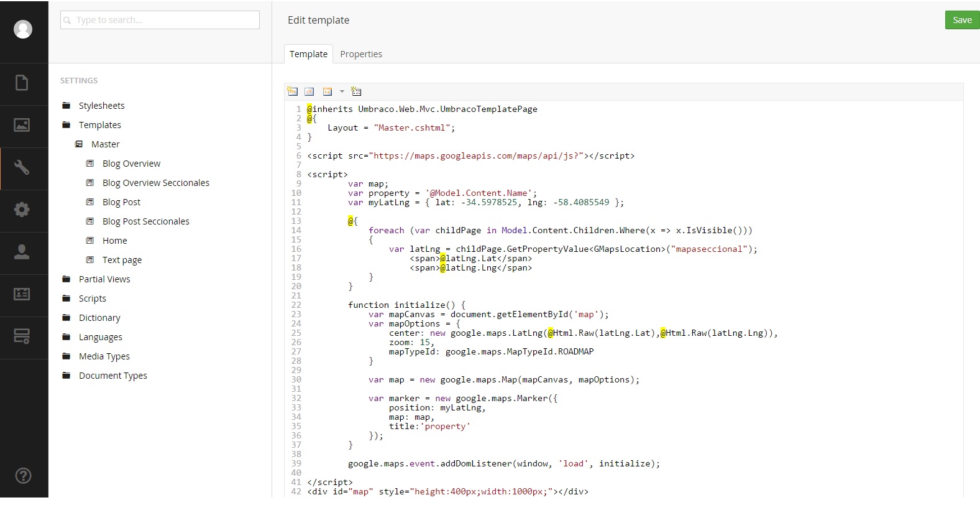Open the Media Types node
The width and height of the screenshot is (980, 523).
104,356
